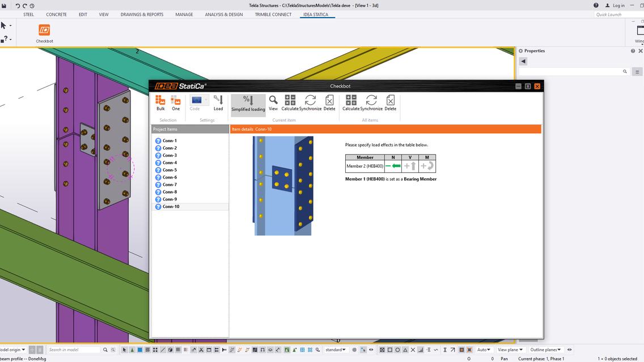The image size is (644, 362).
Task: Toggle the triangle midpoint snap switch
Action: click(x=405, y=350)
